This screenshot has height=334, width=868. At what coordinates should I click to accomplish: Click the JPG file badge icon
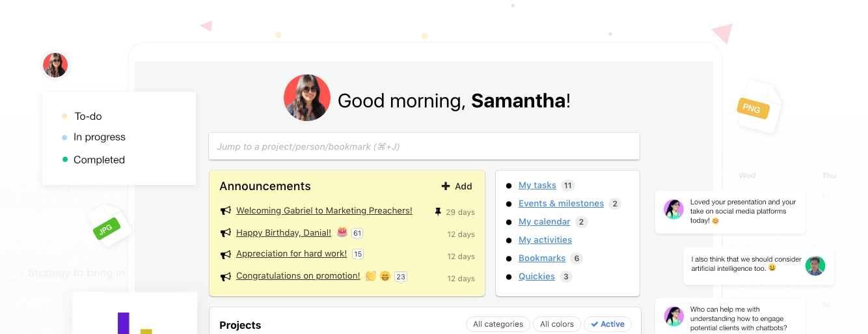(x=106, y=228)
